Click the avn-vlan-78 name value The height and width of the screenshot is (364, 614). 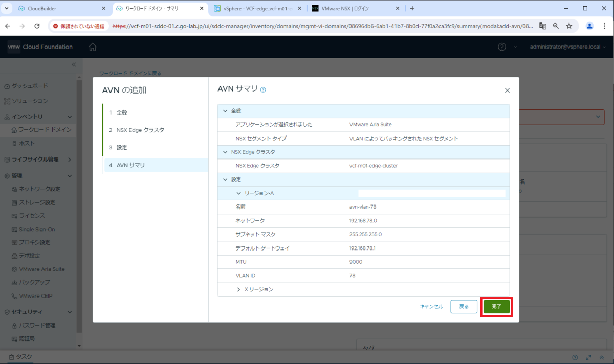[362, 207]
